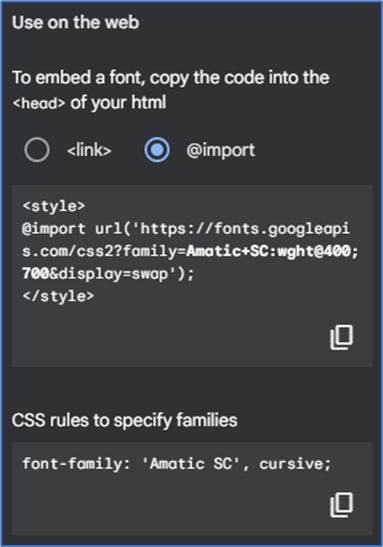Click the 'font-family:' property text
Viewport: 383px width, 547px height.
pyautogui.click(x=76, y=464)
